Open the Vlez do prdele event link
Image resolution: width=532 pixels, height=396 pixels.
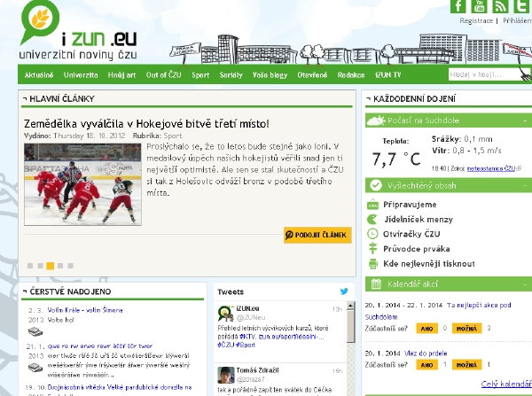pos(426,353)
